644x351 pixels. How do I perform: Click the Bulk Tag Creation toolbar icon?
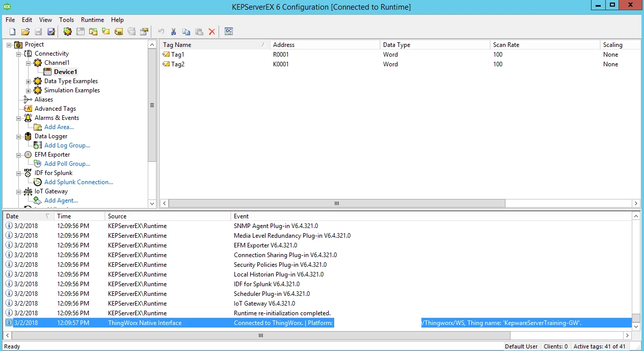coord(119,32)
